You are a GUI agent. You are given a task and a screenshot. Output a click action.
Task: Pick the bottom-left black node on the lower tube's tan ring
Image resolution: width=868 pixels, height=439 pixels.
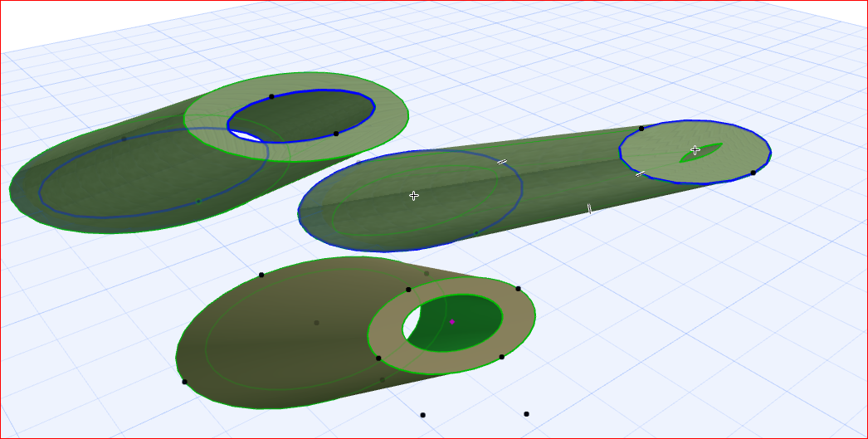[378, 359]
